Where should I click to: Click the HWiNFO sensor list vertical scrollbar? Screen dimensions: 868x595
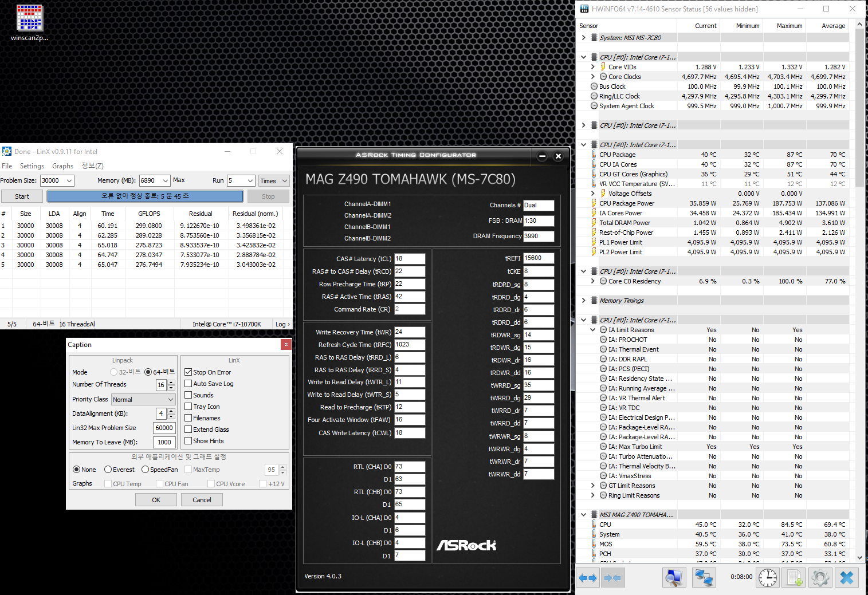(859, 291)
